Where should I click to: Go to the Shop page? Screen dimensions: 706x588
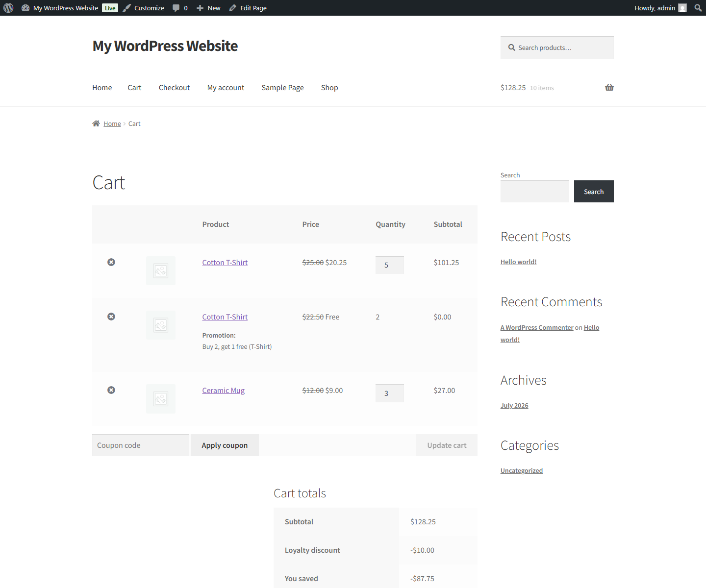point(329,88)
